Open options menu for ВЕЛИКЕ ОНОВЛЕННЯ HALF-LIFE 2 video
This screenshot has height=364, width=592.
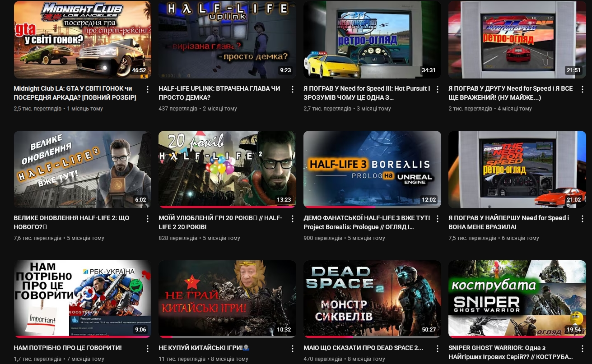click(x=147, y=219)
